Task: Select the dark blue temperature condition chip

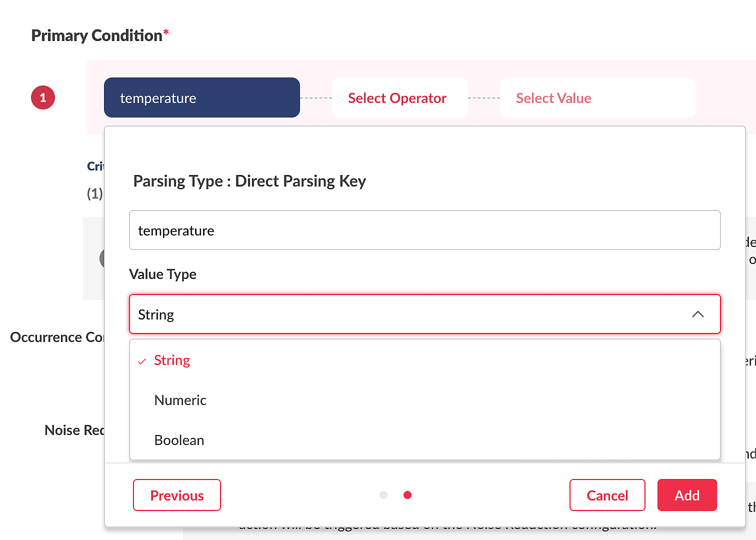Action: coord(201,98)
